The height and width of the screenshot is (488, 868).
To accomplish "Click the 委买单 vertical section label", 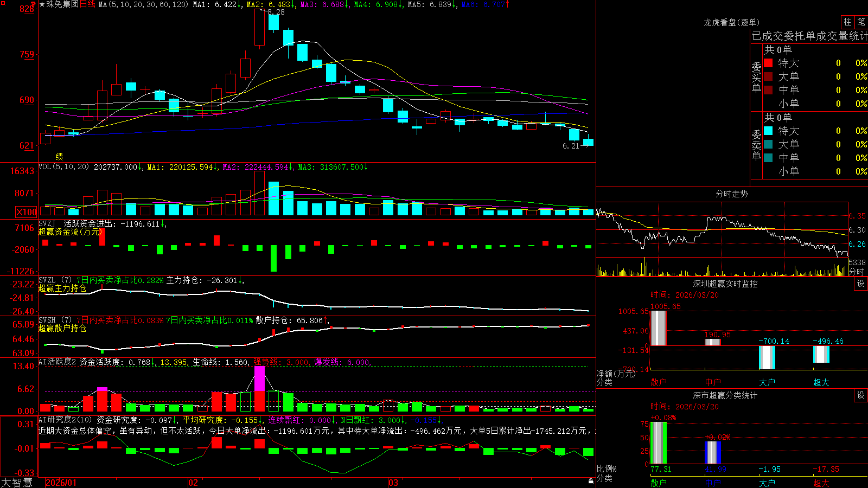I will [x=756, y=77].
